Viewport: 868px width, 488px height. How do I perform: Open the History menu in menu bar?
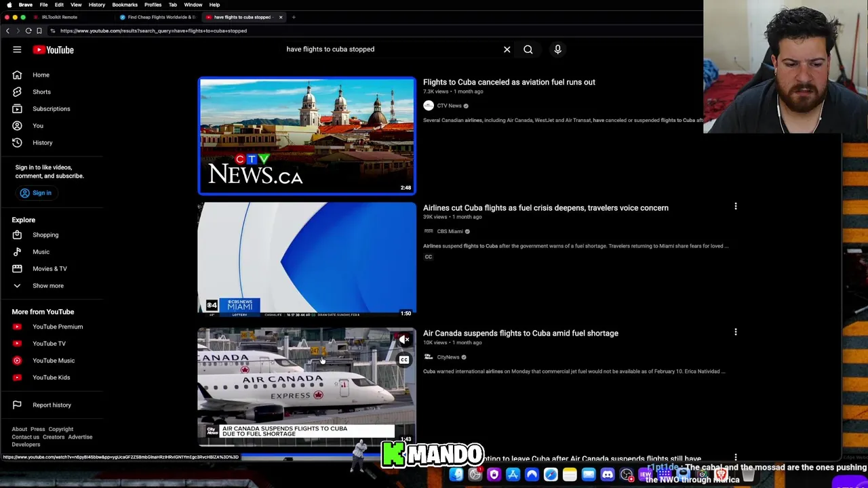[x=97, y=5]
